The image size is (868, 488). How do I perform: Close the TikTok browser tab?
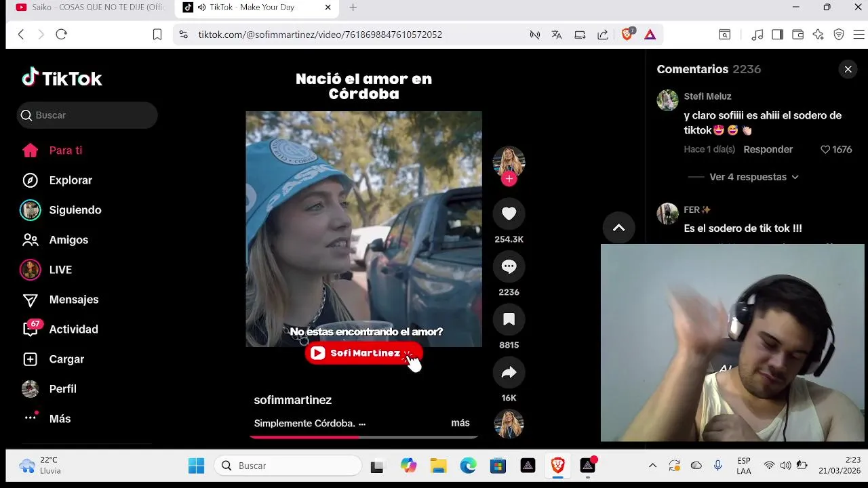[328, 7]
